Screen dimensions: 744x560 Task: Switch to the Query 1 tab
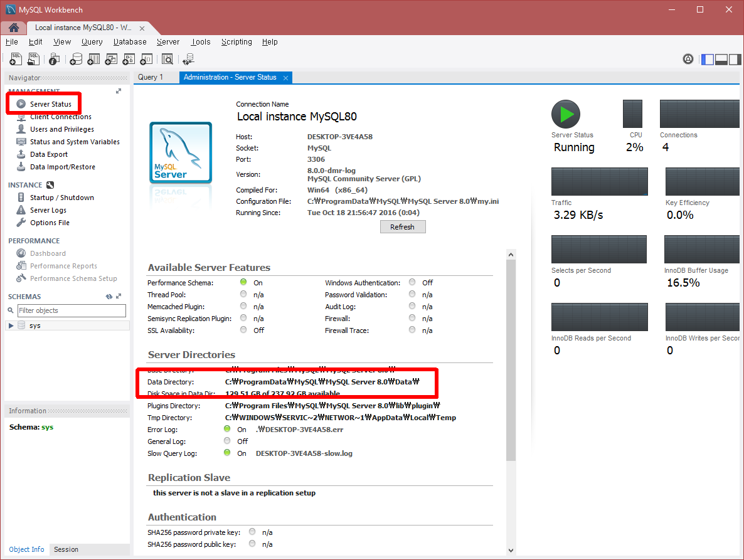151,77
